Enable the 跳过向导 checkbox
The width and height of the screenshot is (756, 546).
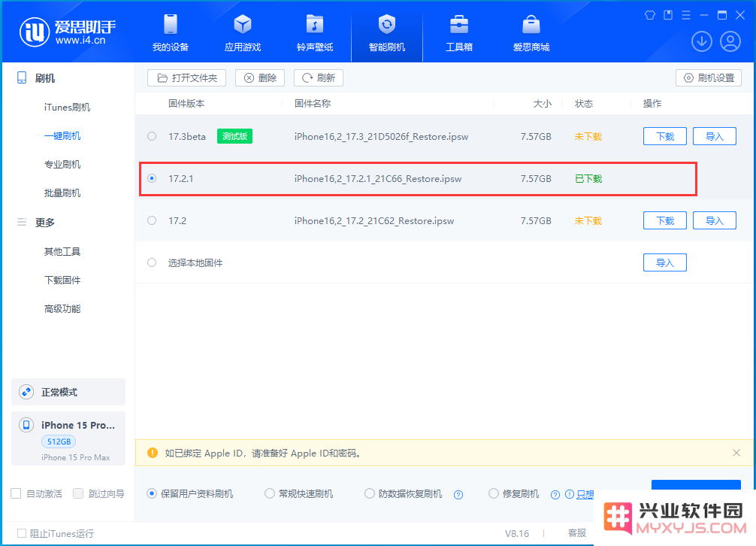tap(78, 493)
